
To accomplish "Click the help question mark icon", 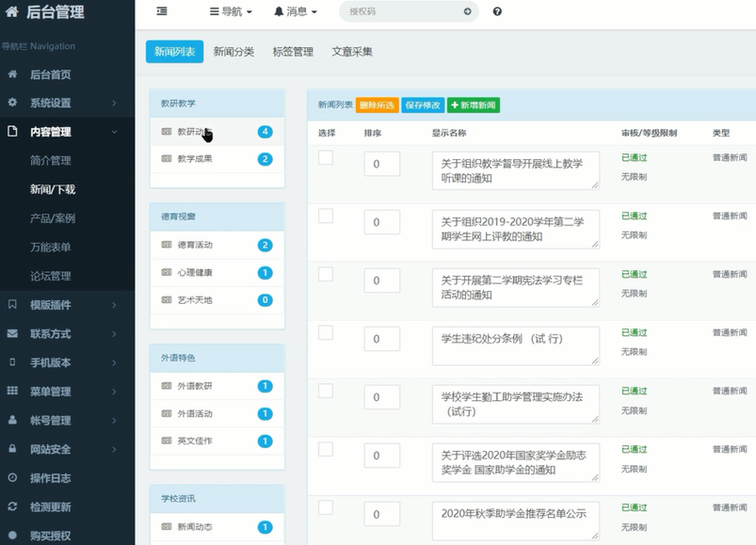I will point(497,11).
